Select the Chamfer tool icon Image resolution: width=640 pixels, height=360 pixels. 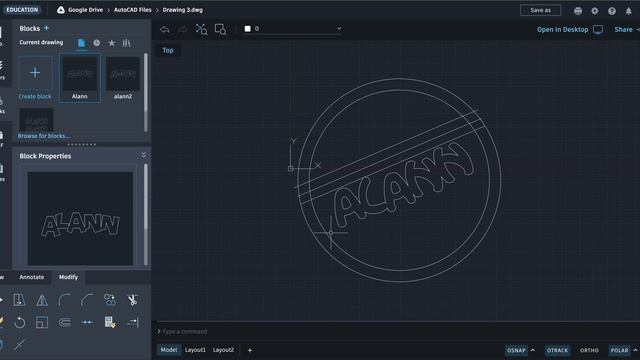click(x=87, y=300)
